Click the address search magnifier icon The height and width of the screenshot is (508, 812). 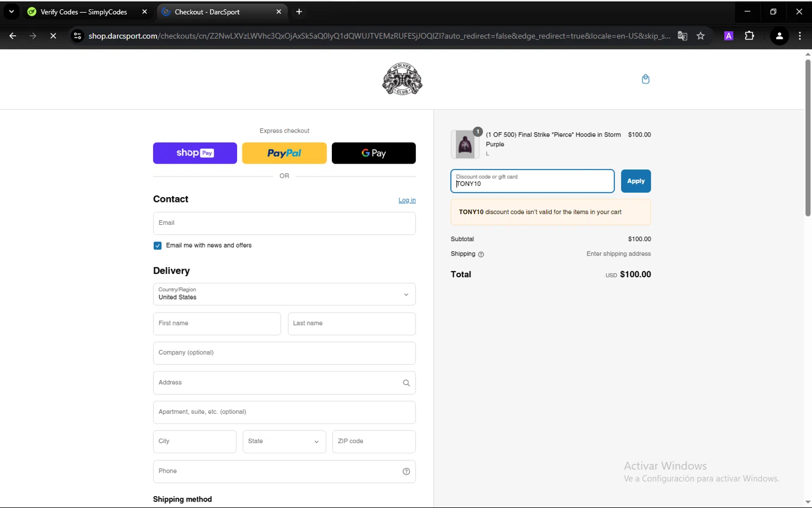406,383
